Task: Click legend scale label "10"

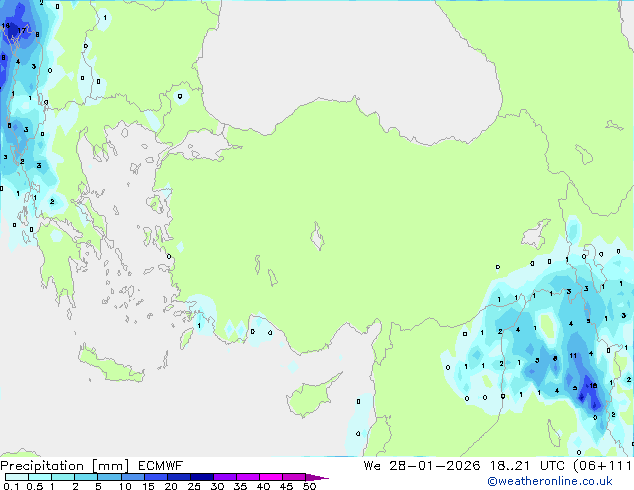Action: pos(125,486)
